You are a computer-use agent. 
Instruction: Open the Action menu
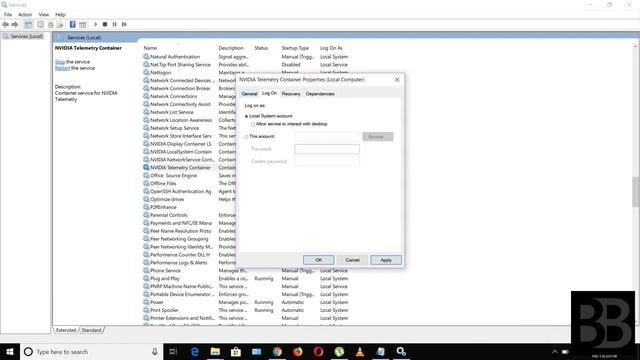(x=25, y=14)
